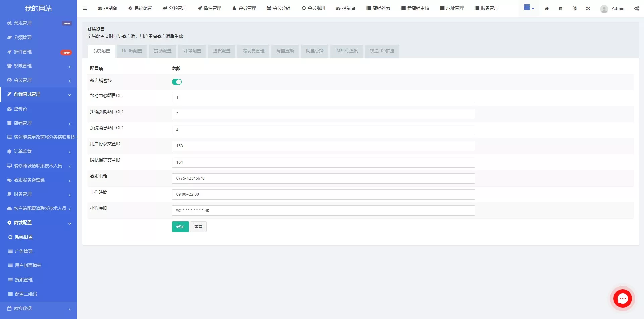The image size is (644, 319).
Task: Toggle the 新店铺审核 switch off
Action: 177,82
